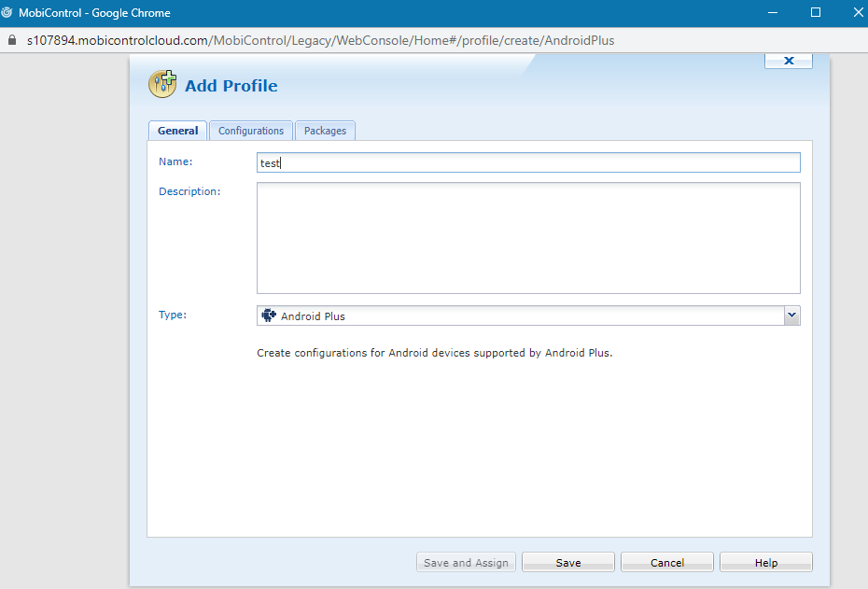Click the 'Create configurations for Android devices' text
The image size is (868, 589).
click(x=435, y=353)
